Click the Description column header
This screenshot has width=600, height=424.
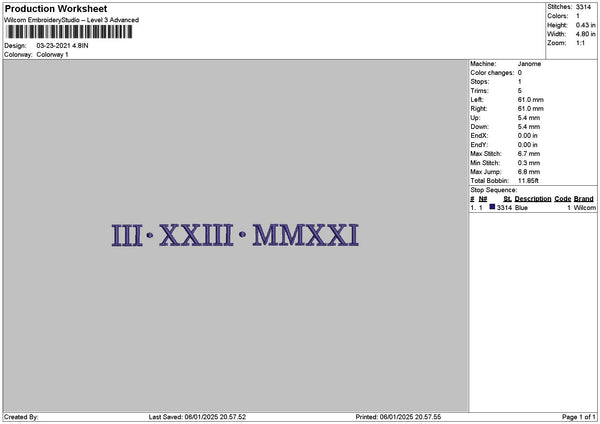coord(533,199)
